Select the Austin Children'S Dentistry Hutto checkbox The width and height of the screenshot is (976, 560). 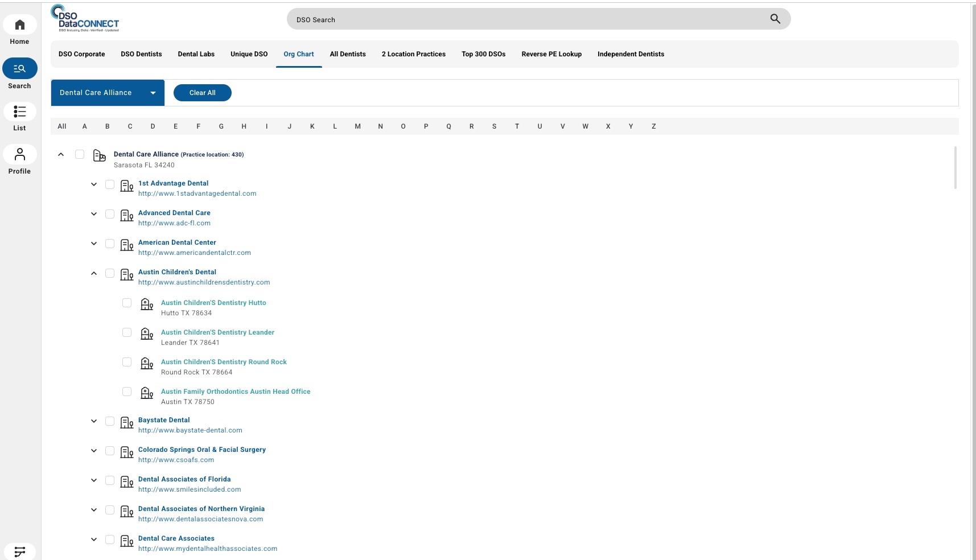(127, 303)
